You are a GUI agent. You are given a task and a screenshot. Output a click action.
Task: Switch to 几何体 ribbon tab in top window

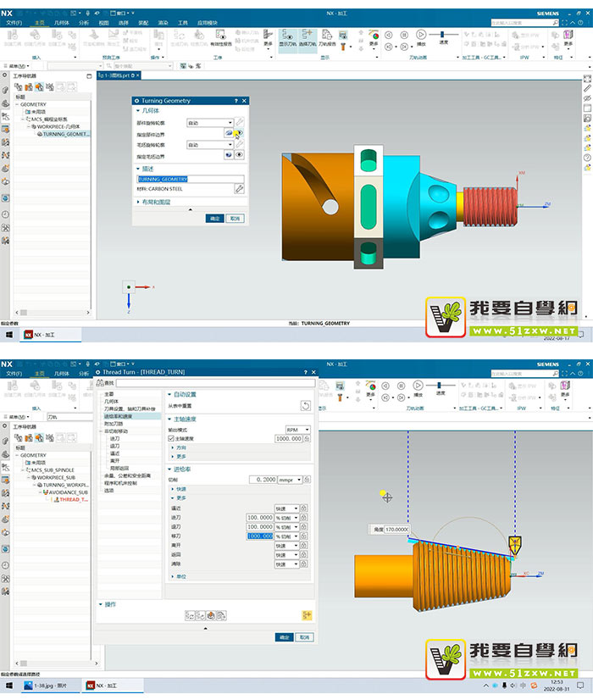point(62,23)
